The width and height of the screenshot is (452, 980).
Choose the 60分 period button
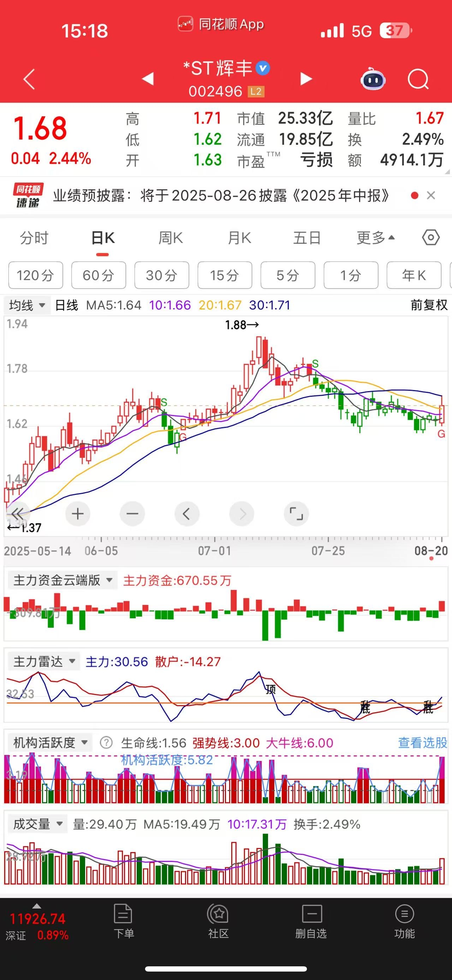(99, 275)
